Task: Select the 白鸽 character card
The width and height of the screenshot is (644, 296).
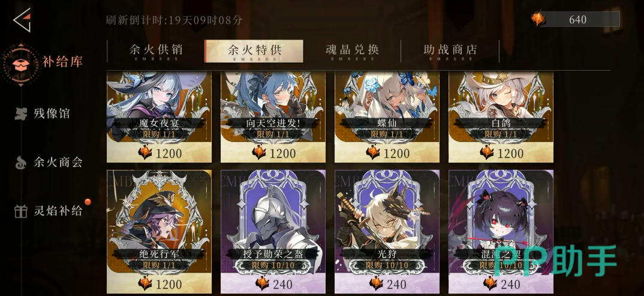Action: click(x=501, y=117)
